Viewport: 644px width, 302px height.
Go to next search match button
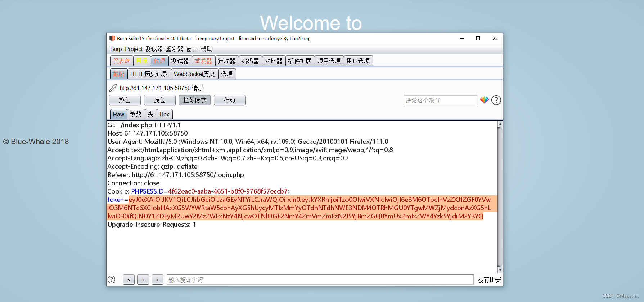(157, 280)
